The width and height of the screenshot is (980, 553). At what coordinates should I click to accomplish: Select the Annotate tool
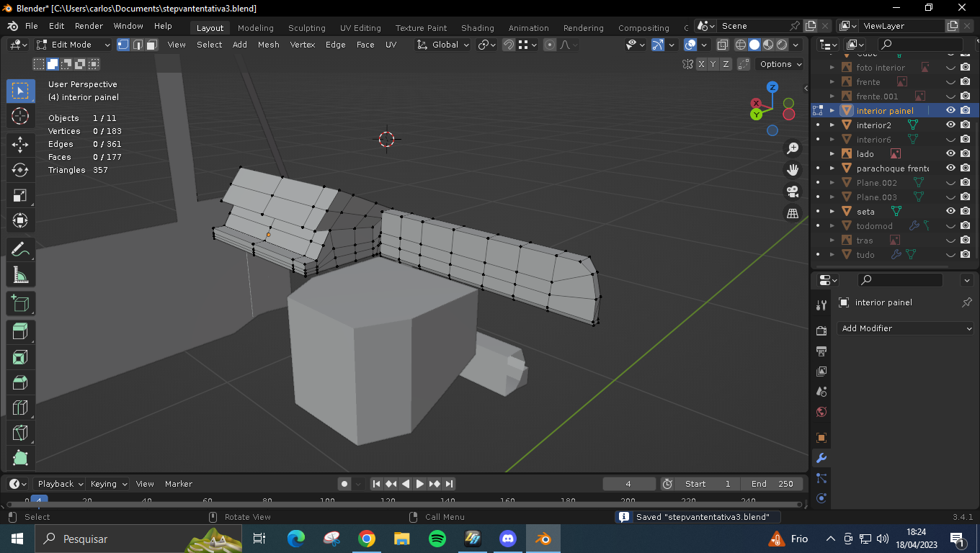20,250
